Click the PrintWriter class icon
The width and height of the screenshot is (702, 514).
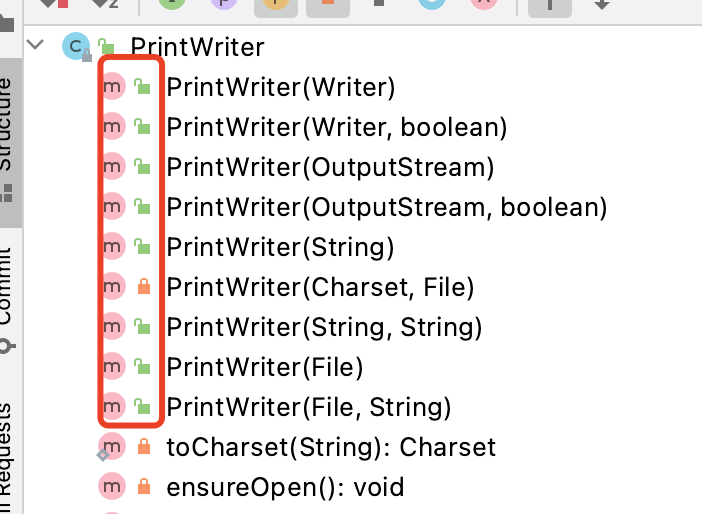click(x=75, y=46)
